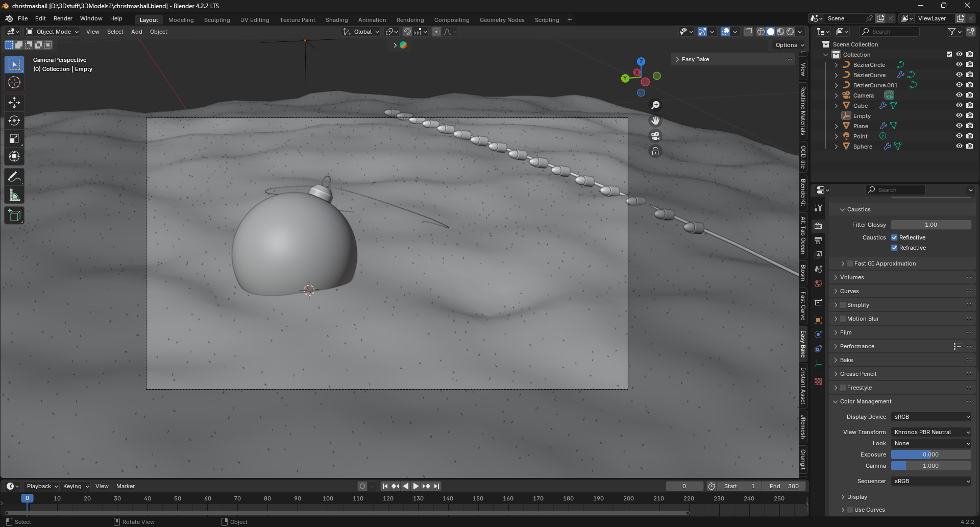Viewport: 980px width, 527px height.
Task: Open the File menu
Action: pyautogui.click(x=23, y=18)
